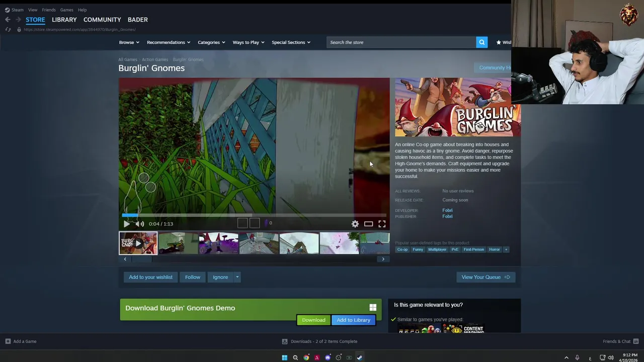Select the Horror tag
Viewport: 644px width, 362px height.
click(x=495, y=249)
